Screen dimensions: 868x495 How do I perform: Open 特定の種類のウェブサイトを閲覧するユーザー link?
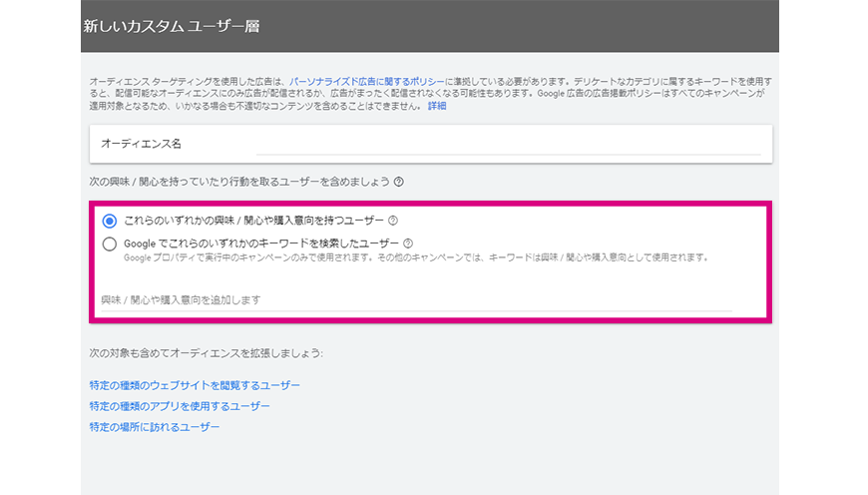pyautogui.click(x=195, y=385)
